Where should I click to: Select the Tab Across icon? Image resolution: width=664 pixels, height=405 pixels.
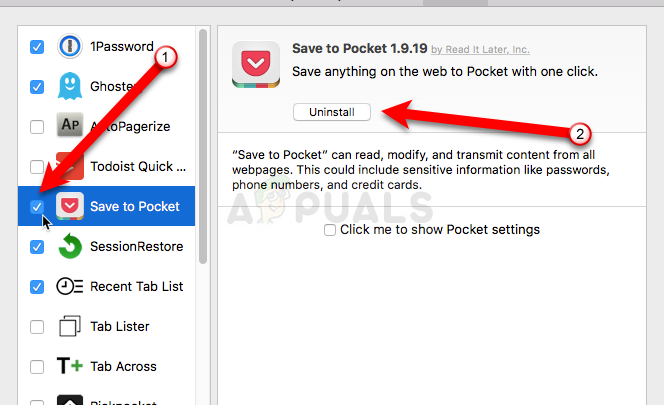coord(70,366)
